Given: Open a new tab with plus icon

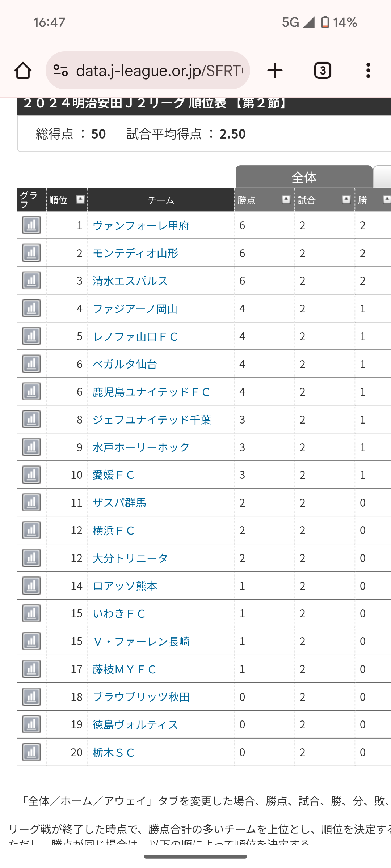Looking at the screenshot, I should click(275, 71).
